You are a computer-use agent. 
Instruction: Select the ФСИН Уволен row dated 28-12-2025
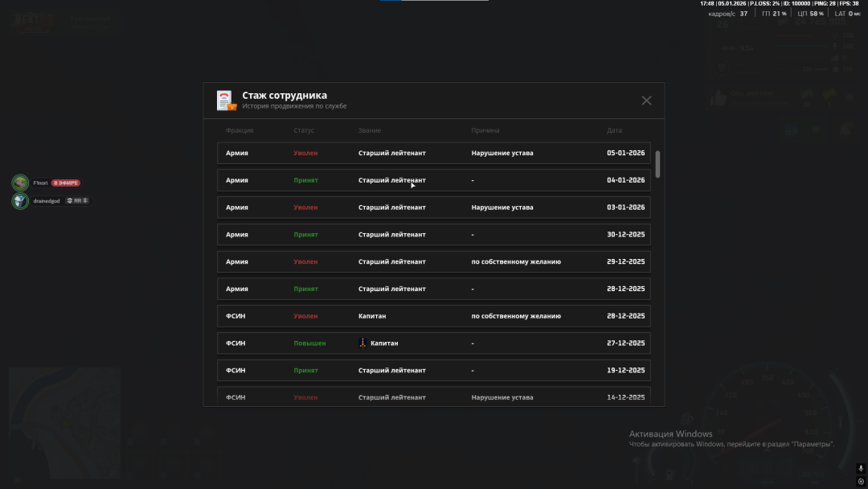(x=433, y=316)
